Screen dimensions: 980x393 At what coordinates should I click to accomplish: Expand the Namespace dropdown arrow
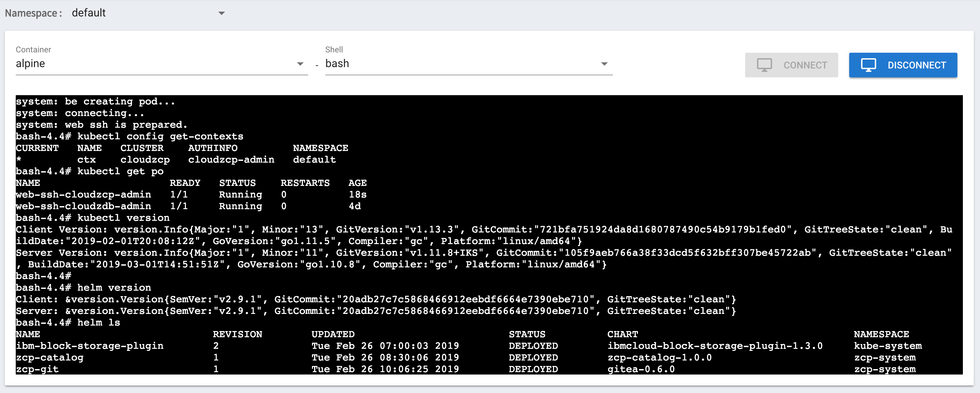coord(222,13)
